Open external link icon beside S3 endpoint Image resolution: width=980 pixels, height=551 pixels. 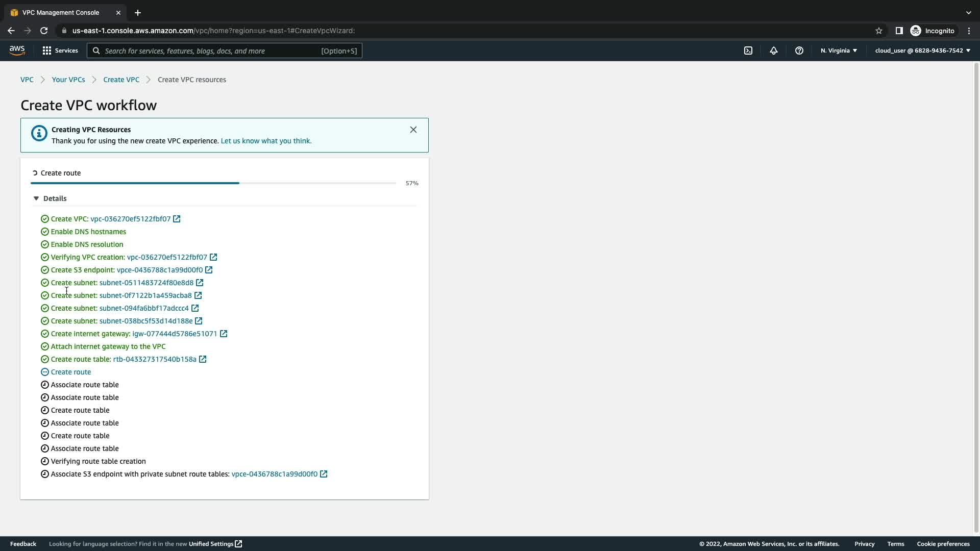point(209,270)
